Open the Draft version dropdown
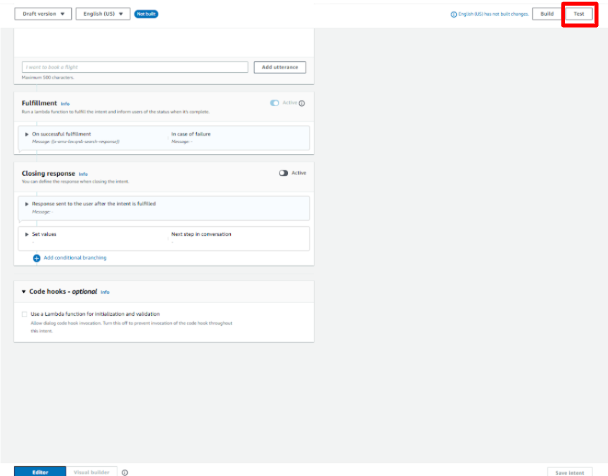 [x=43, y=14]
